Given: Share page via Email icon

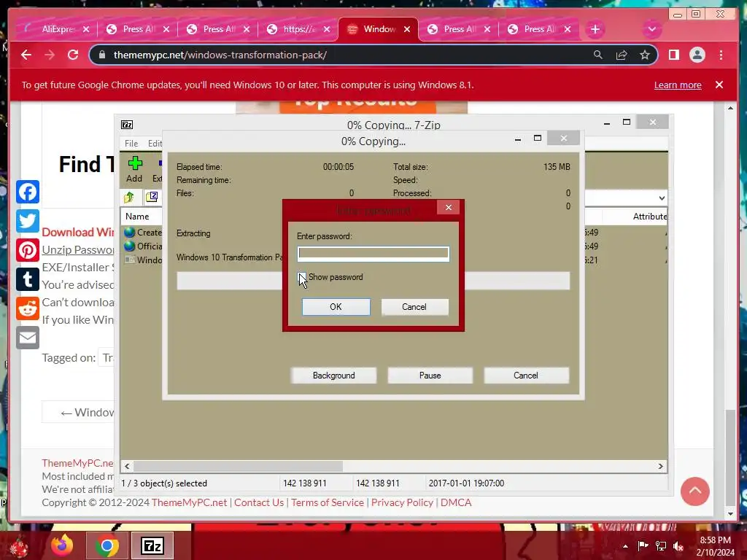Looking at the screenshot, I should coord(28,338).
